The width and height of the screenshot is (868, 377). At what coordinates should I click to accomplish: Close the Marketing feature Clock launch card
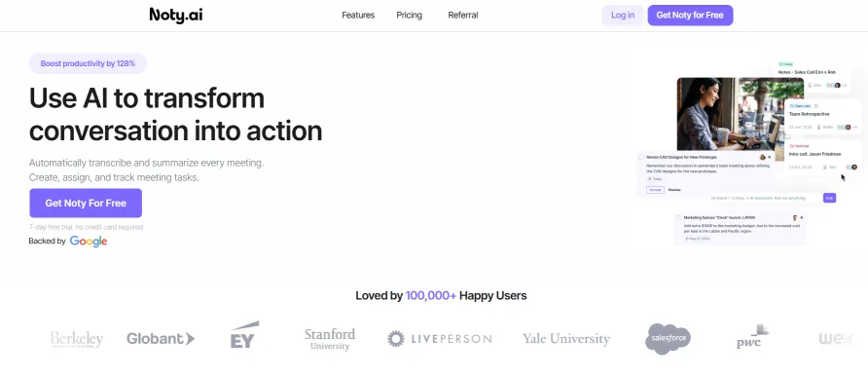point(802,218)
